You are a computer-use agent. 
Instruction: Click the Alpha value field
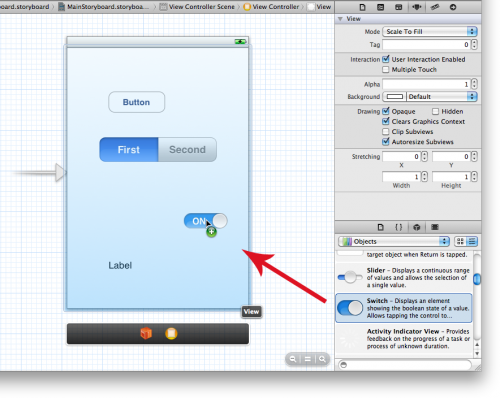coord(427,84)
